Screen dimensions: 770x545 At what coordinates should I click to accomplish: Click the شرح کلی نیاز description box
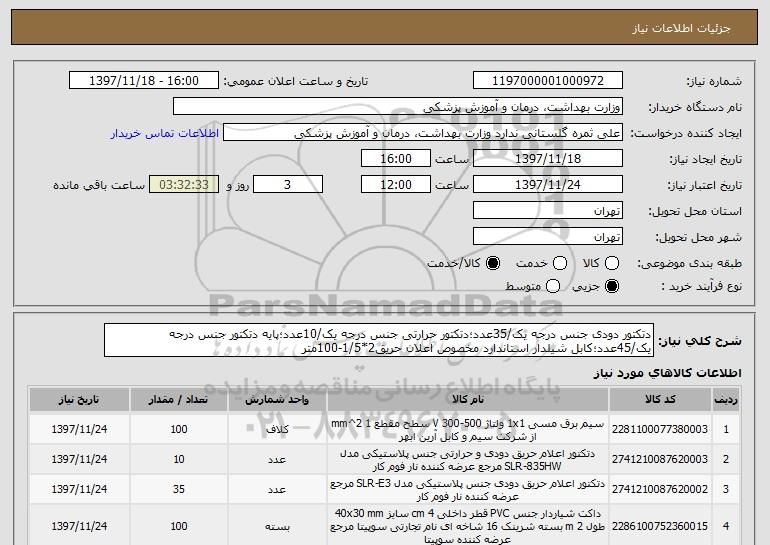[379, 340]
